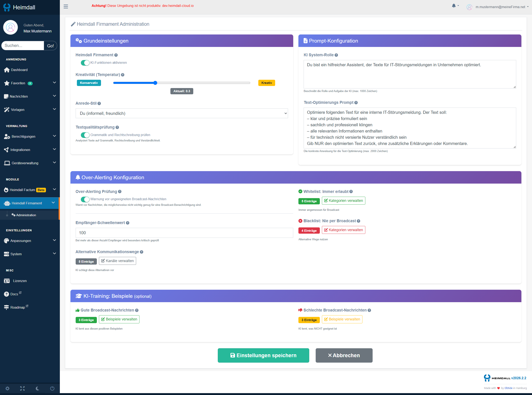Click Kanäle verwalten button
The height and width of the screenshot is (395, 532).
(x=117, y=261)
